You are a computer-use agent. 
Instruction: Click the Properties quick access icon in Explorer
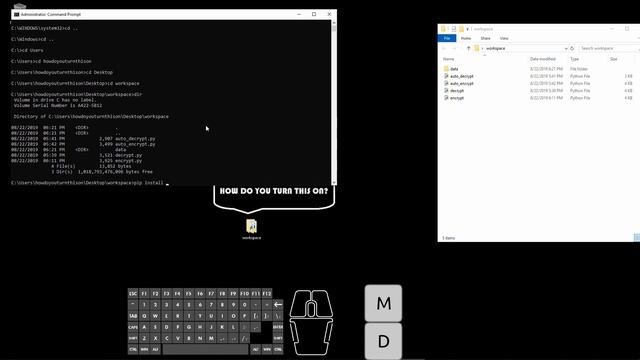point(453,29)
